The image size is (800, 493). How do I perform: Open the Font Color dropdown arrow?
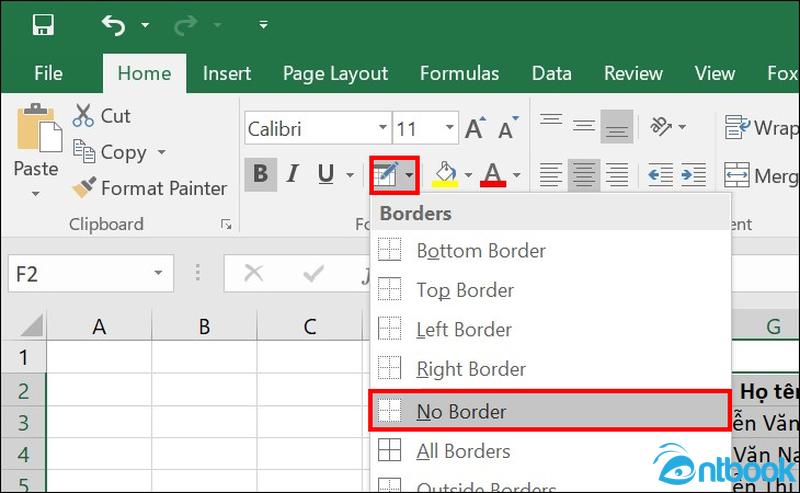pyautogui.click(x=516, y=175)
